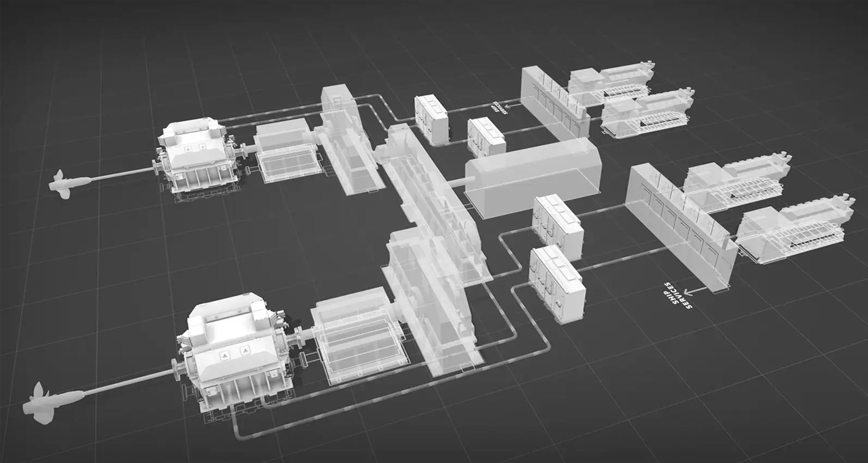This screenshot has height=463, width=868.
Task: Click the smaller 'SHIP SERVICES' label near the upper switchboard
Action: (500, 107)
